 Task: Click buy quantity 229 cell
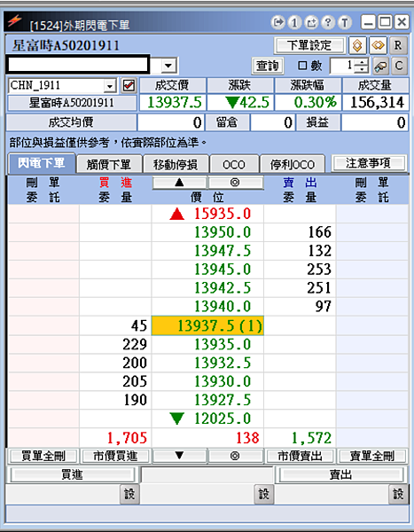click(x=115, y=344)
